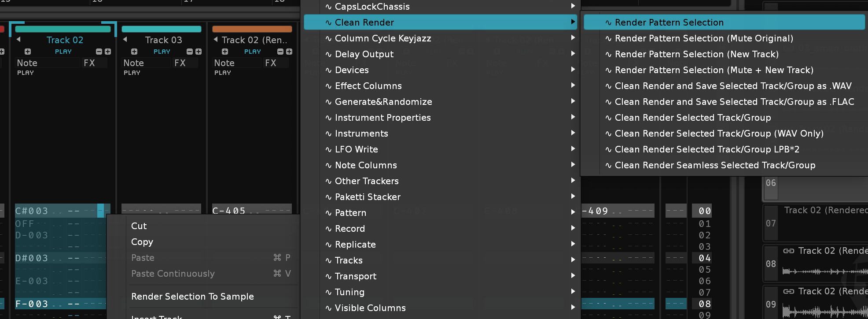Screen dimensions: 868x319
Task: Toggle PLAY state of Track 03
Action: coord(162,52)
